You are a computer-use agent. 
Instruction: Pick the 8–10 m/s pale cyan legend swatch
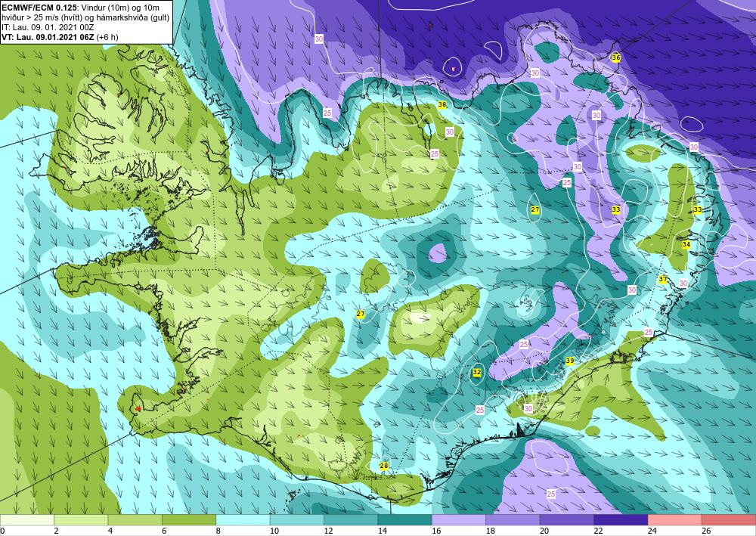tap(243, 519)
